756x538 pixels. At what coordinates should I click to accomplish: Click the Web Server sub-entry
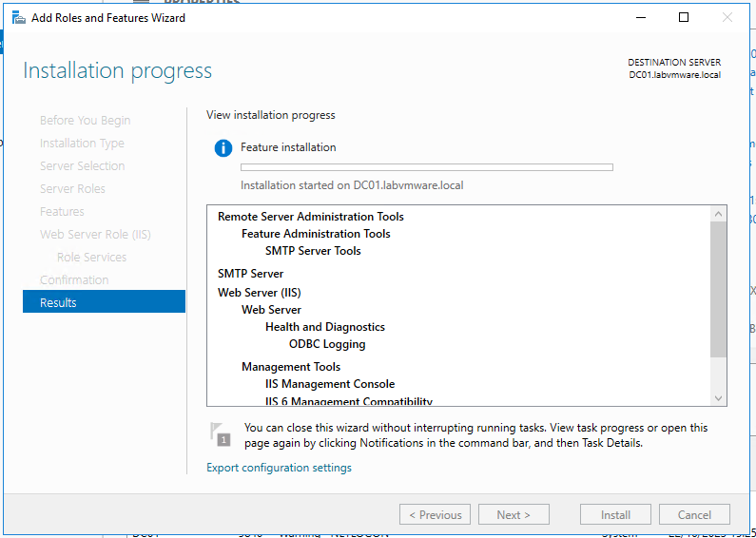[271, 310]
